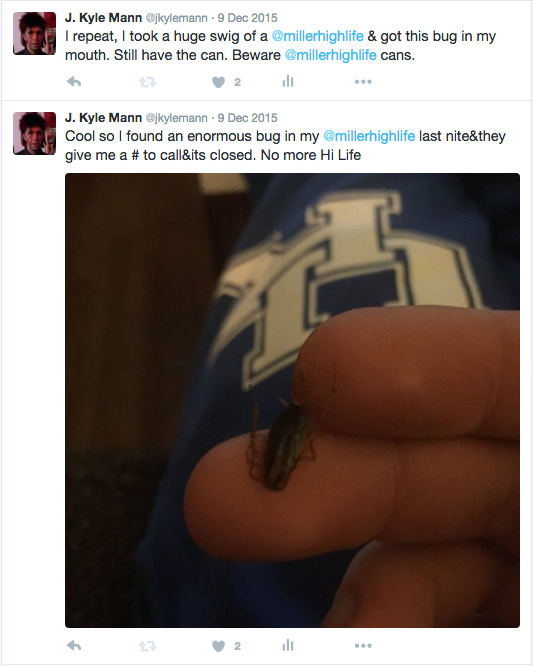533x666 pixels.
Task: Click J. Kyle Mann name in first tweet
Action: coord(103,17)
